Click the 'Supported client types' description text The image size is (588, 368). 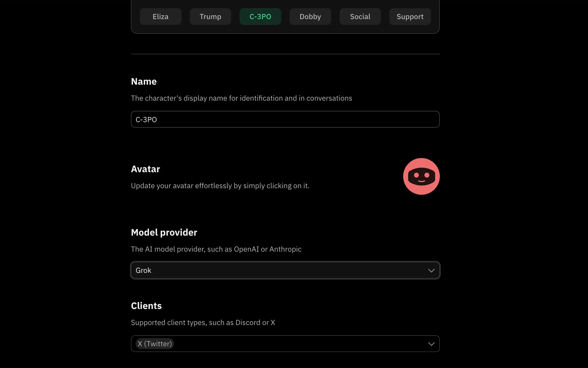tap(203, 323)
